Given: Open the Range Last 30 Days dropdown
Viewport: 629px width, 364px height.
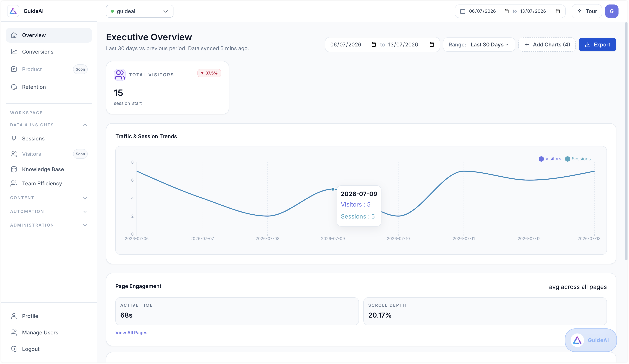Looking at the screenshot, I should [x=479, y=45].
